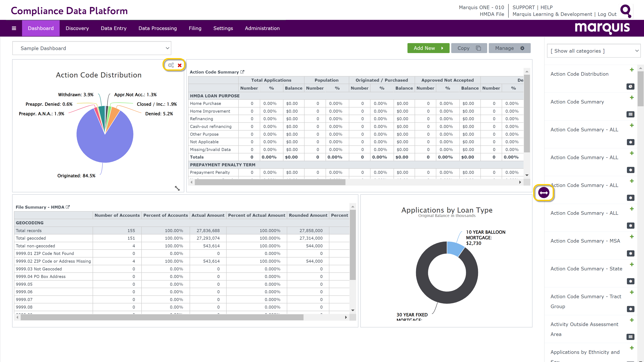Go to the Discovery menu

[x=77, y=28]
